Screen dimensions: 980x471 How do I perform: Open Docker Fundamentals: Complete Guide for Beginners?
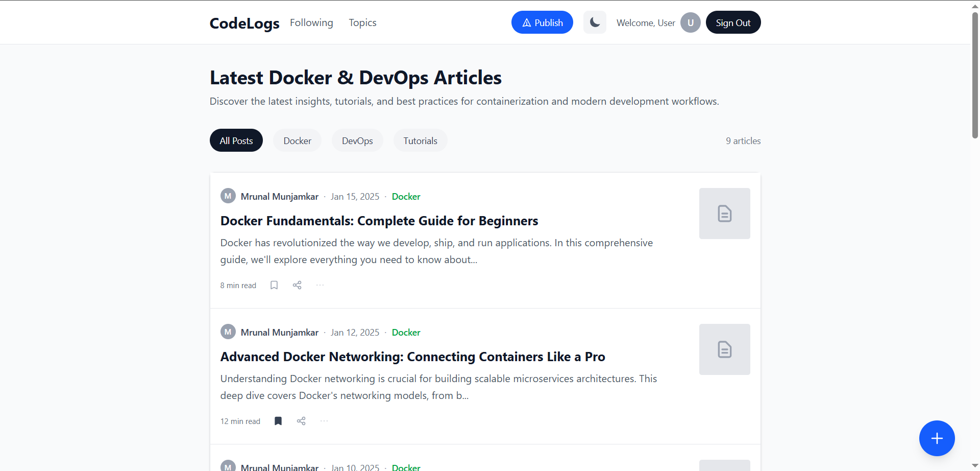coord(379,221)
